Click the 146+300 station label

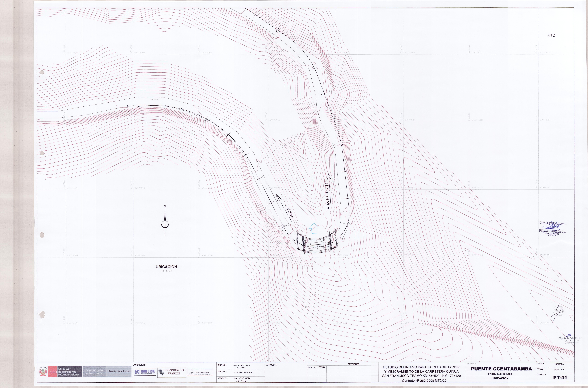328,91
